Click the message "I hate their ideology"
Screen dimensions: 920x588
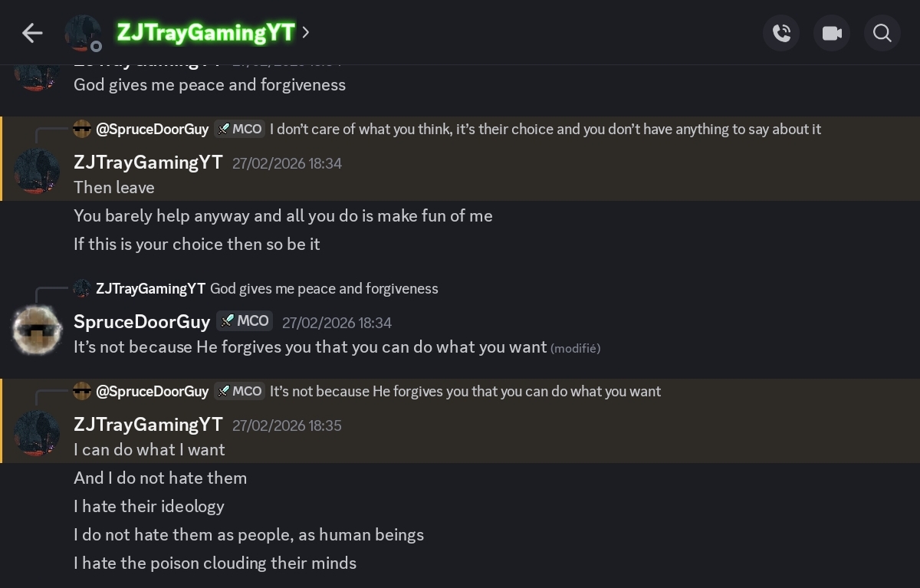tap(149, 507)
